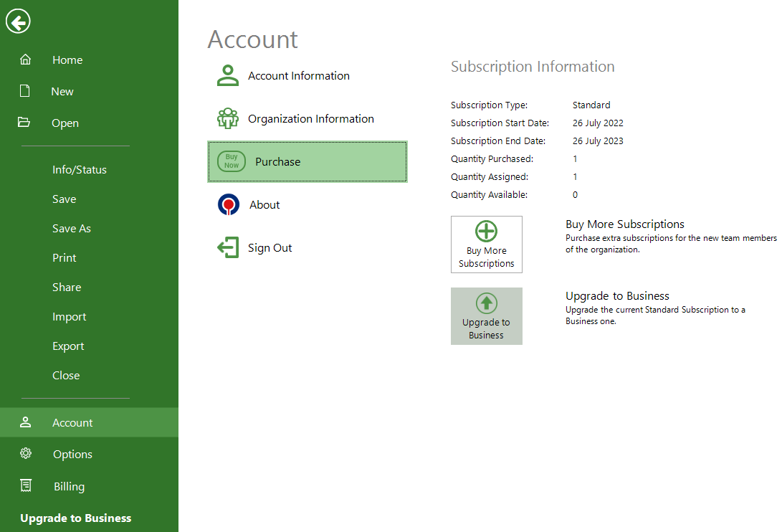Select Export in the sidebar
This screenshot has width=782, height=532.
click(x=90, y=346)
